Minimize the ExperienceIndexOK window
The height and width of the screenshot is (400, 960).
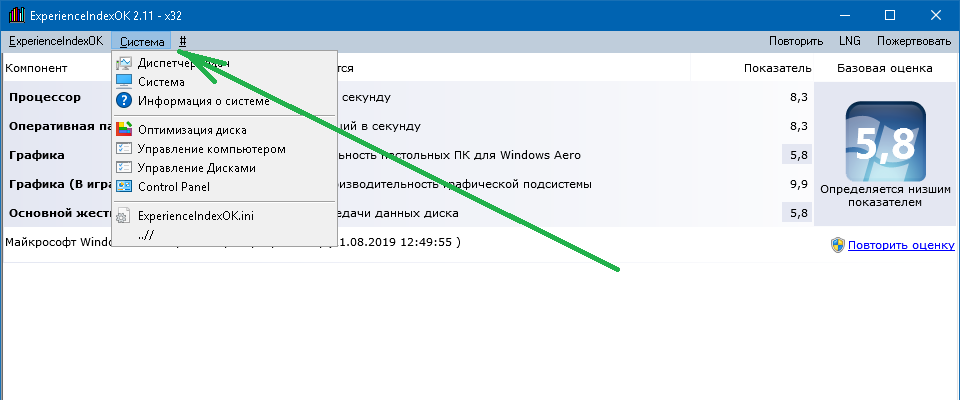coord(845,15)
